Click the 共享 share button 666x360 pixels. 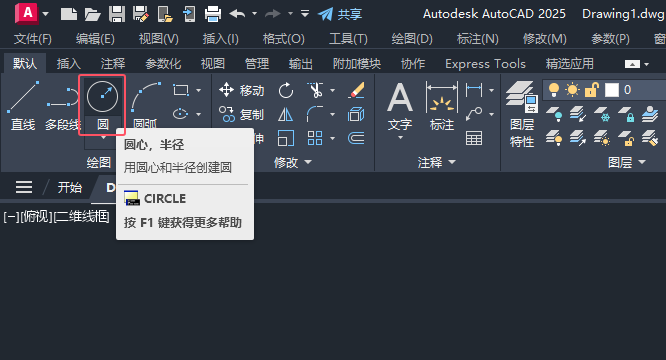340,14
